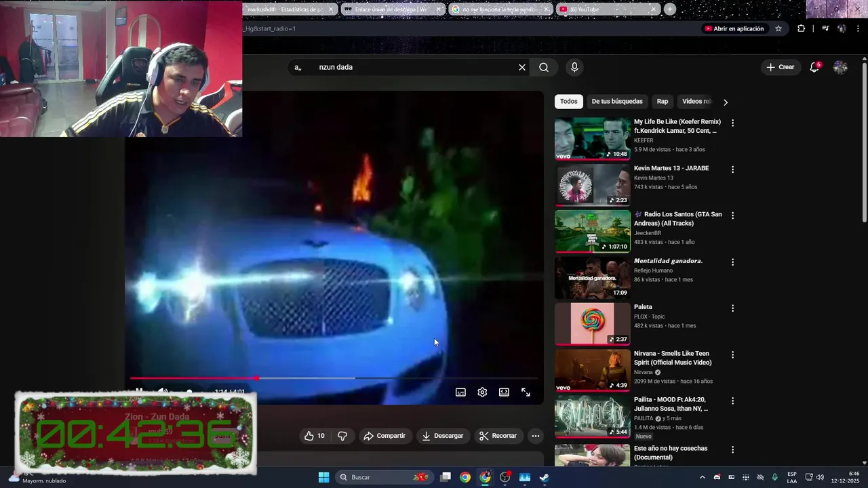Click the Crear button

780,67
